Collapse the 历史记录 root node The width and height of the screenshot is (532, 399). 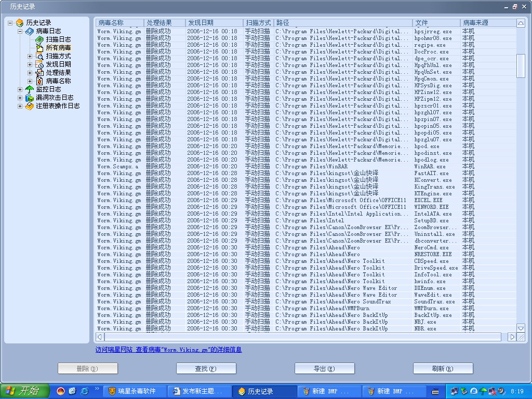point(10,23)
